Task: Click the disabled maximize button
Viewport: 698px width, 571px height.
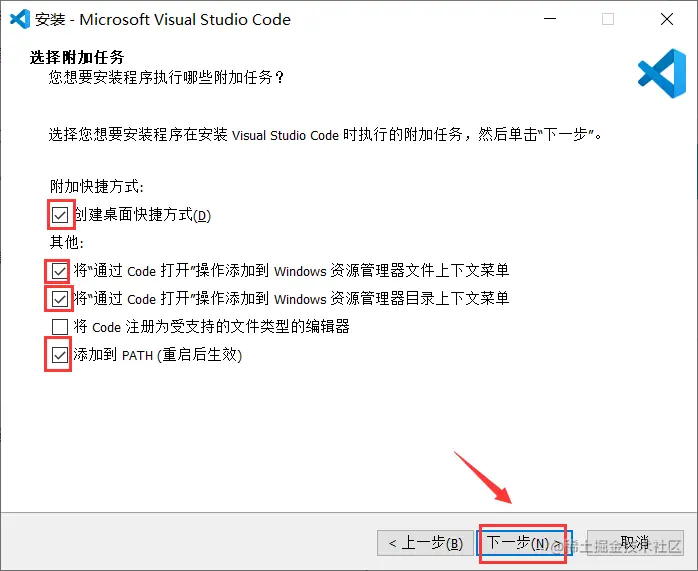Action: [608, 19]
